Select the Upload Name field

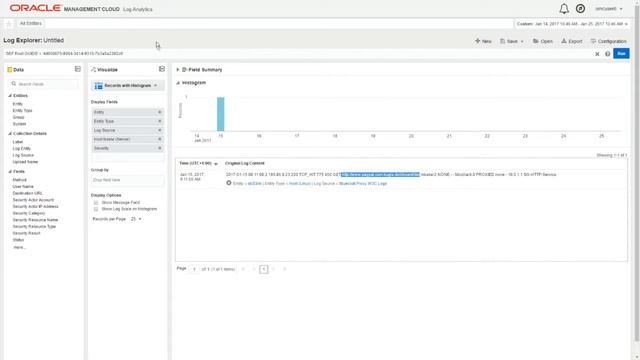[25, 162]
